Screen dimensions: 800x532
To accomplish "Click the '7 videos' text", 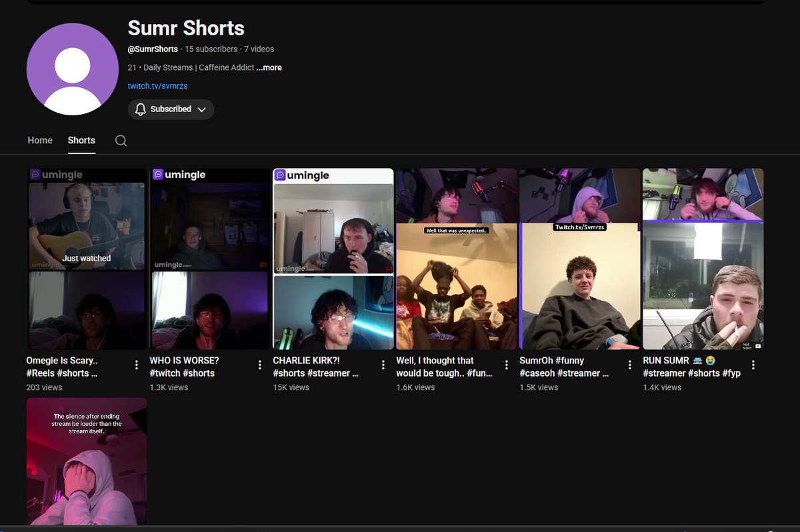I will pos(259,49).
